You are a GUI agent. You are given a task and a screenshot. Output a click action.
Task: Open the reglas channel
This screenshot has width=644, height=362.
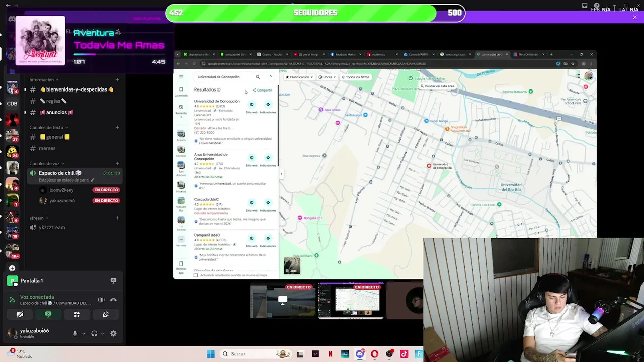pyautogui.click(x=74, y=101)
